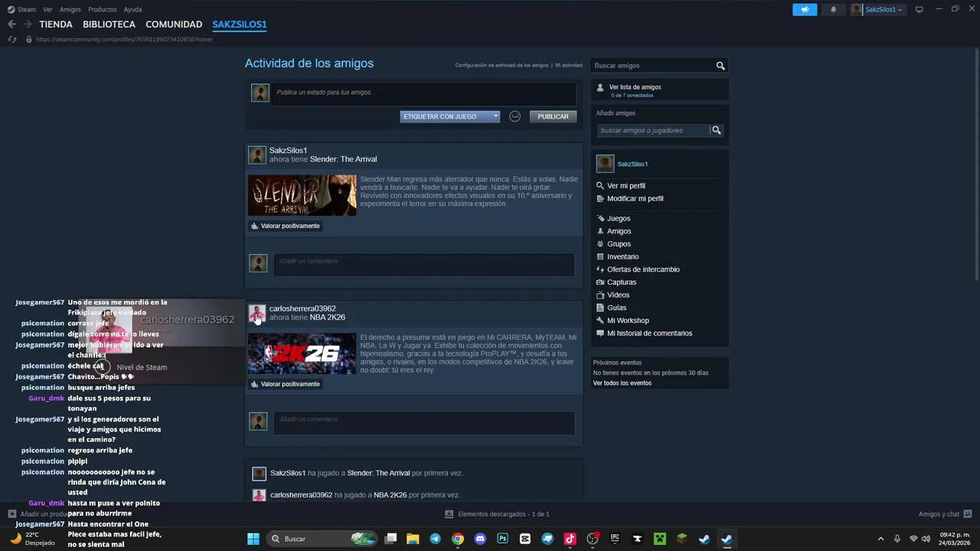Click the URL address bar
980x551 pixels.
click(x=125, y=39)
